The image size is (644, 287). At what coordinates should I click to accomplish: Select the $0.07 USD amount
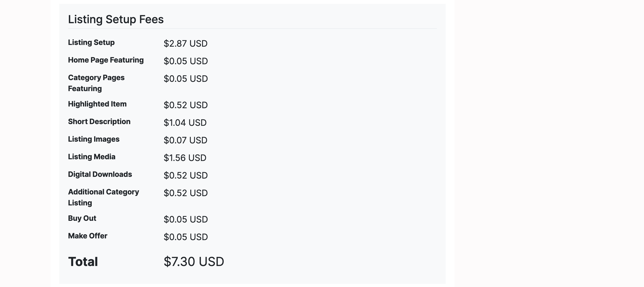[x=185, y=140]
